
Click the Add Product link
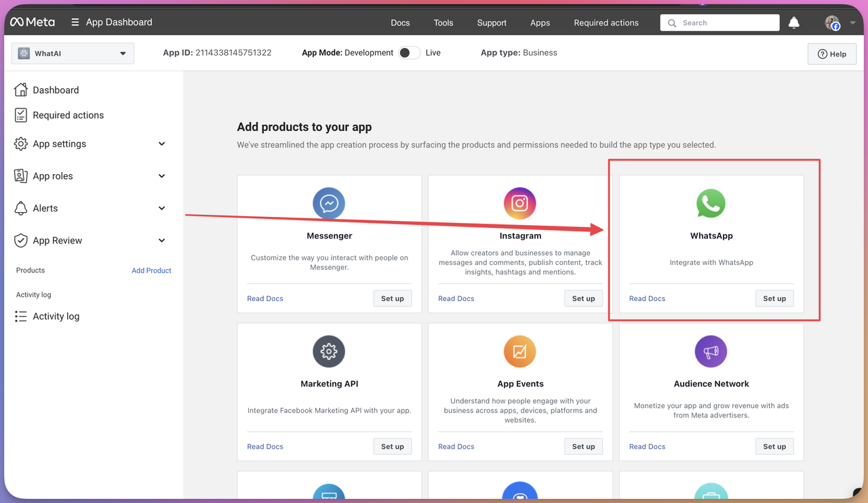(x=151, y=270)
